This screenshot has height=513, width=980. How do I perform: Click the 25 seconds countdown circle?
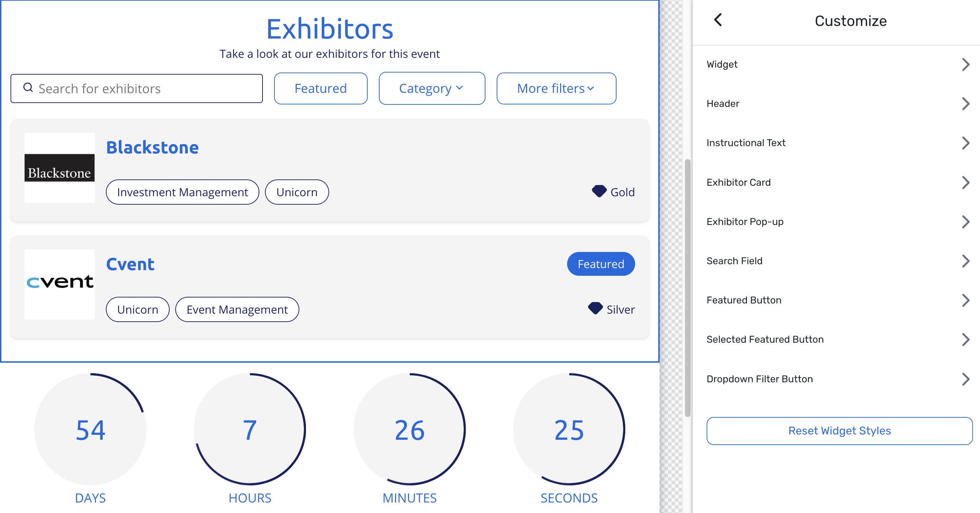569,429
